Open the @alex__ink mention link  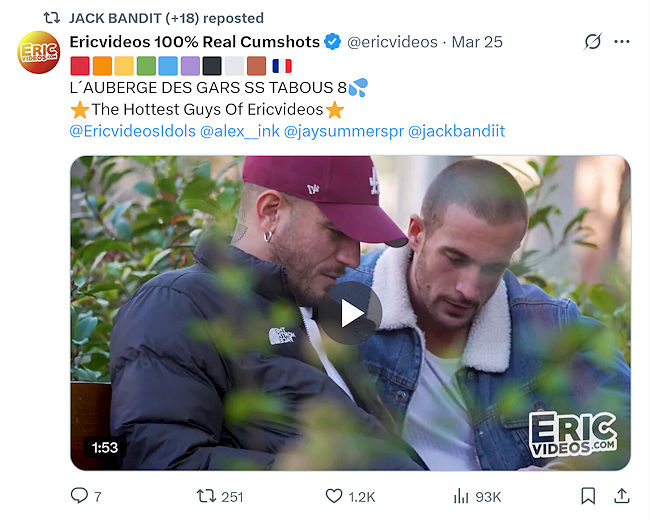tap(240, 131)
